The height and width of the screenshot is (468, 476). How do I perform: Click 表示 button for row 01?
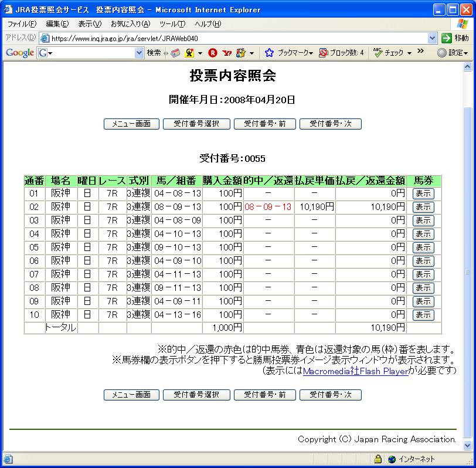click(x=423, y=194)
